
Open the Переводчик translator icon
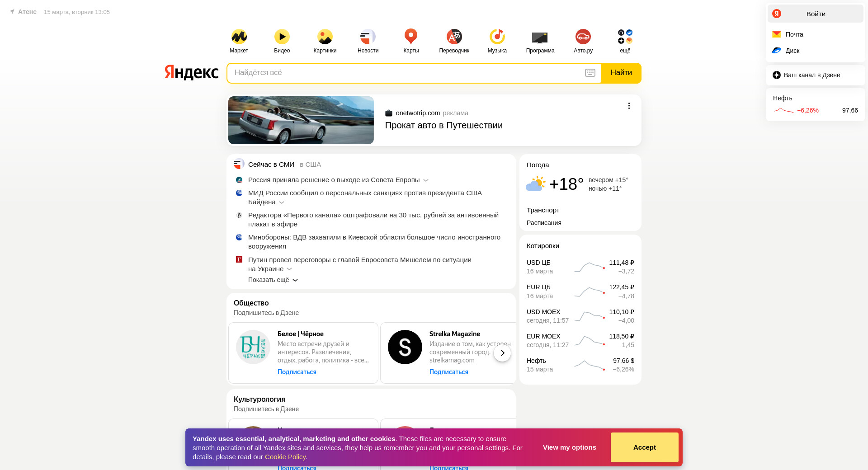[x=454, y=37]
